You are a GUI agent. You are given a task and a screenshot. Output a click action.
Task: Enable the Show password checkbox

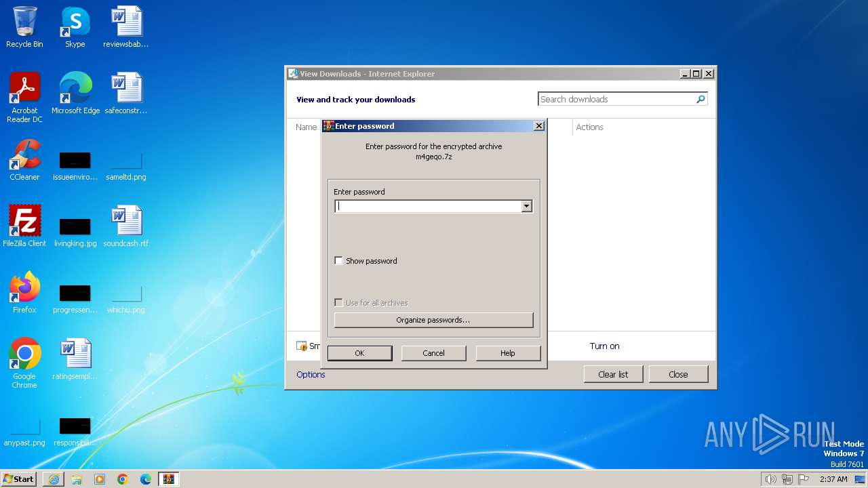(339, 261)
